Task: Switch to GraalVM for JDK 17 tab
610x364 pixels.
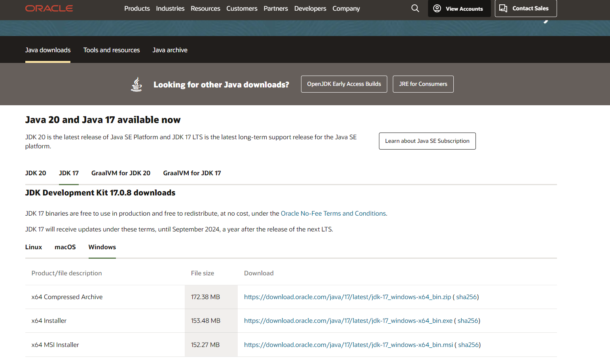Action: (x=192, y=173)
